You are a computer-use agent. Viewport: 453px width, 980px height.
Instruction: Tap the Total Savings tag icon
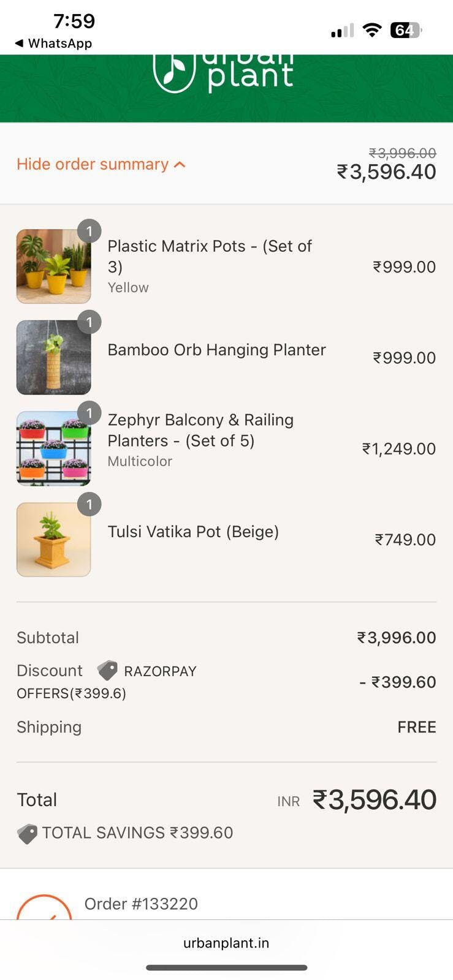[x=27, y=834]
